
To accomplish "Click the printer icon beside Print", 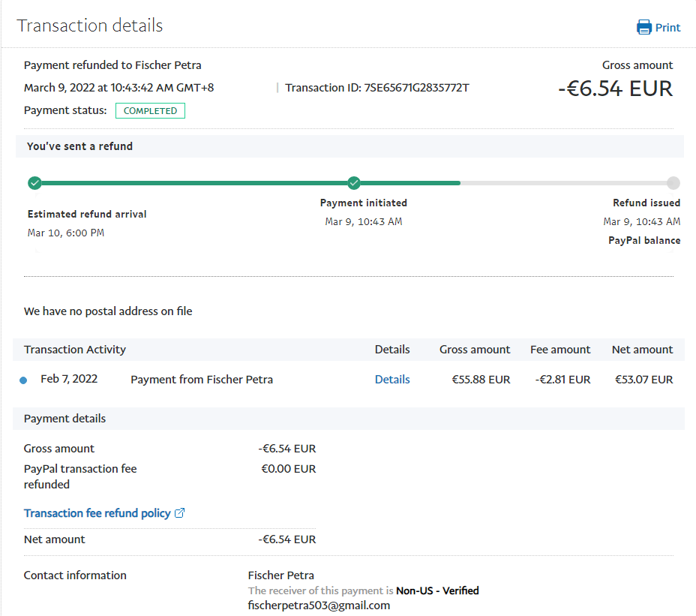I will click(644, 28).
